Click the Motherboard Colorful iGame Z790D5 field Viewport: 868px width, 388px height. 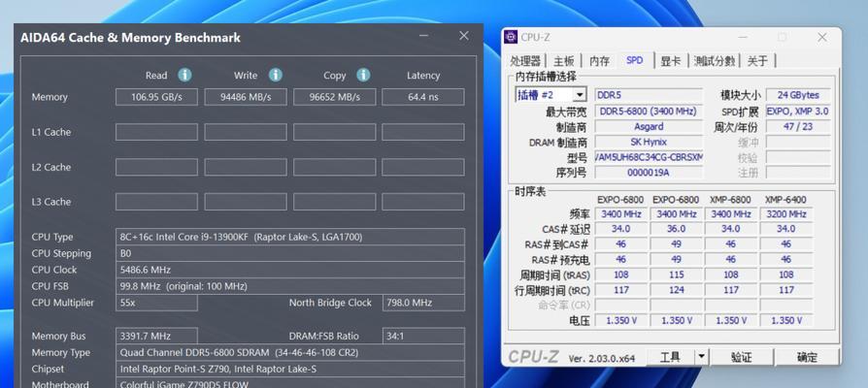[290, 383]
